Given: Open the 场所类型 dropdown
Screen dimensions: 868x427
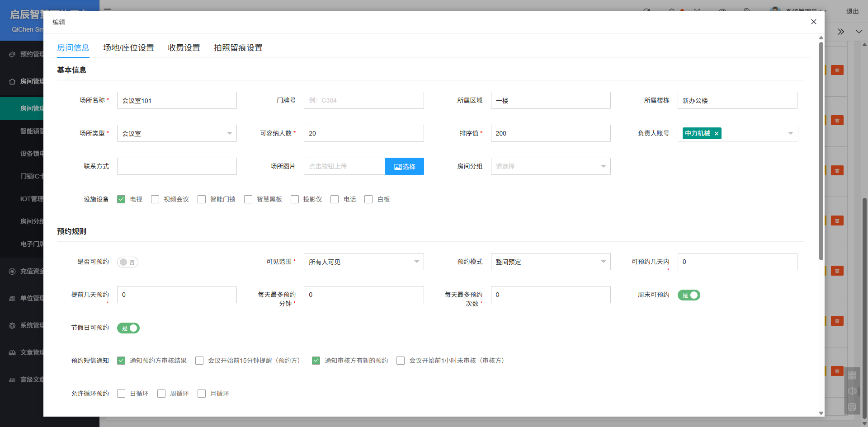Looking at the screenshot, I should coord(177,133).
